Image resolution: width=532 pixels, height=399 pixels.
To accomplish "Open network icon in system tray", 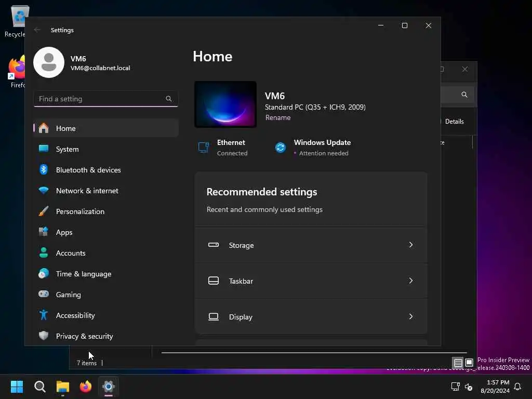I will (455, 387).
